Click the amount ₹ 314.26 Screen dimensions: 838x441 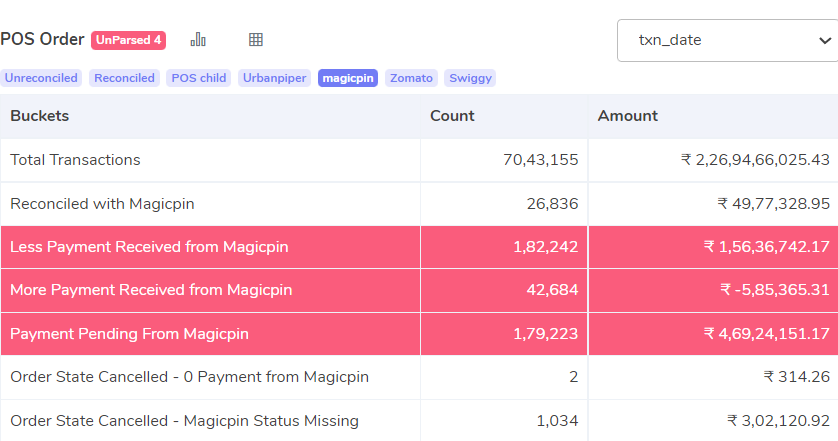tap(796, 377)
